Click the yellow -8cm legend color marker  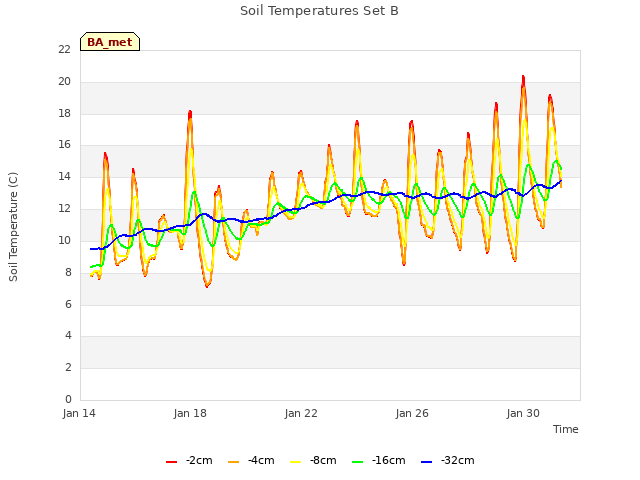tap(296, 462)
